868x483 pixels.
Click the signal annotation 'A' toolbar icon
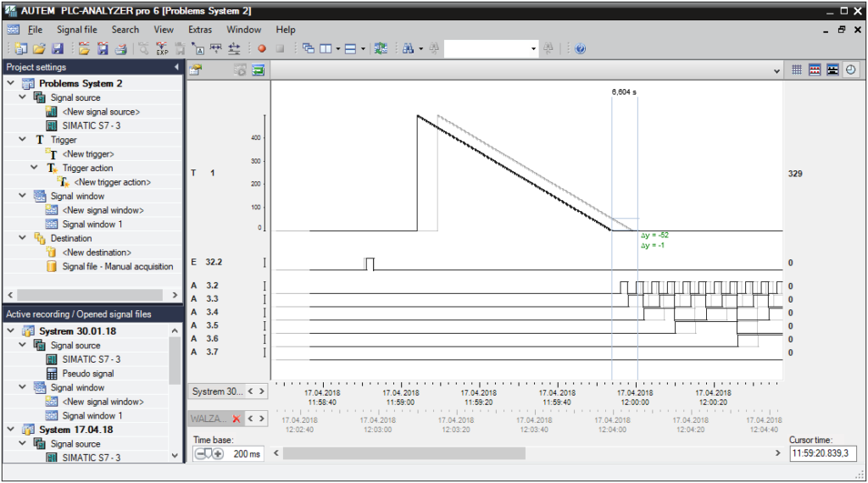pos(198,48)
